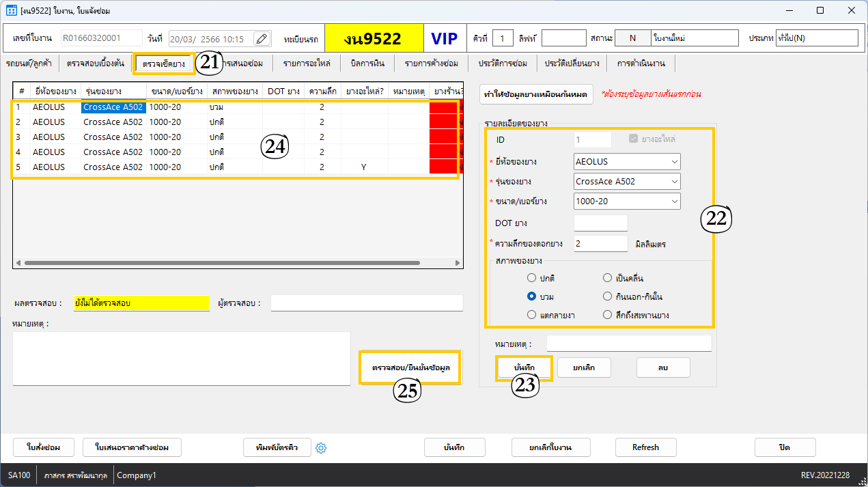Click the ทำให้ข้อมูลยางเหมือนกันหมด button
This screenshot has width=868, height=487.
(536, 94)
